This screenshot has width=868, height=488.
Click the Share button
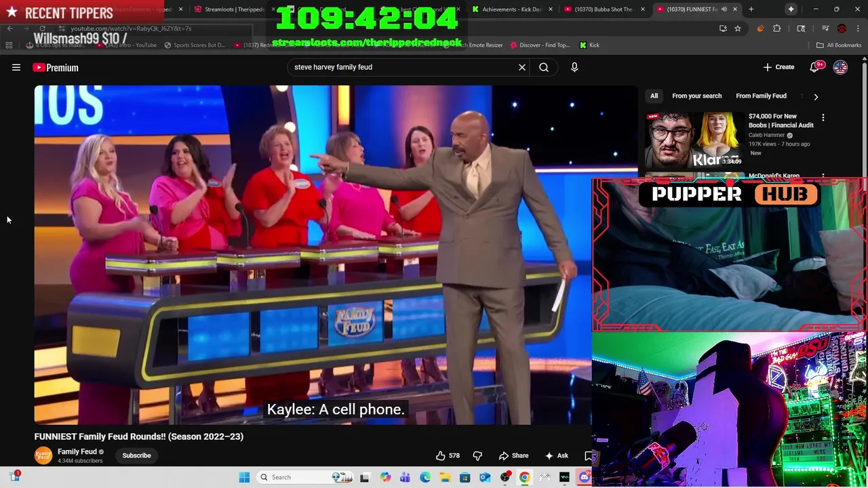pos(513,455)
